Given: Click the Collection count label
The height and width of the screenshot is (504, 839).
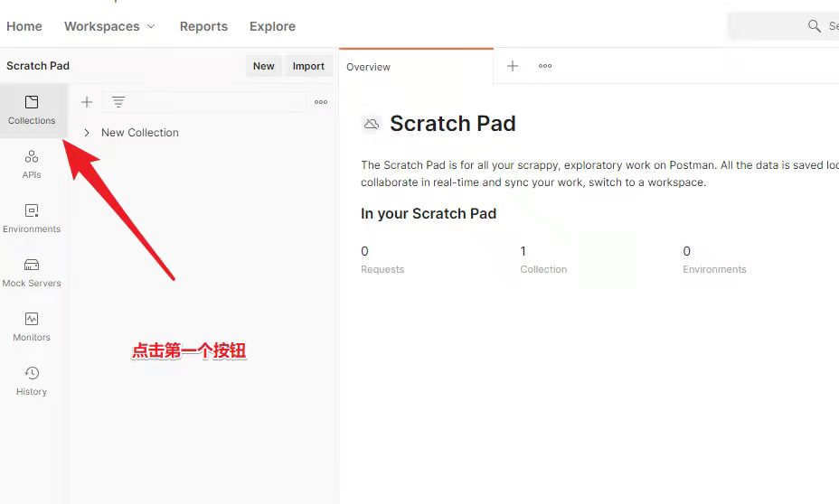Looking at the screenshot, I should pos(543,269).
